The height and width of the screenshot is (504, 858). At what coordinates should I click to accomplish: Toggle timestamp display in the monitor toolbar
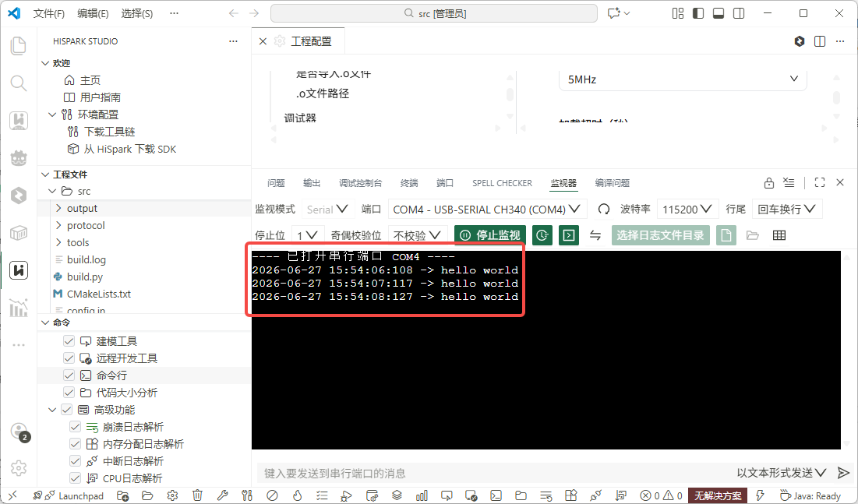click(542, 235)
